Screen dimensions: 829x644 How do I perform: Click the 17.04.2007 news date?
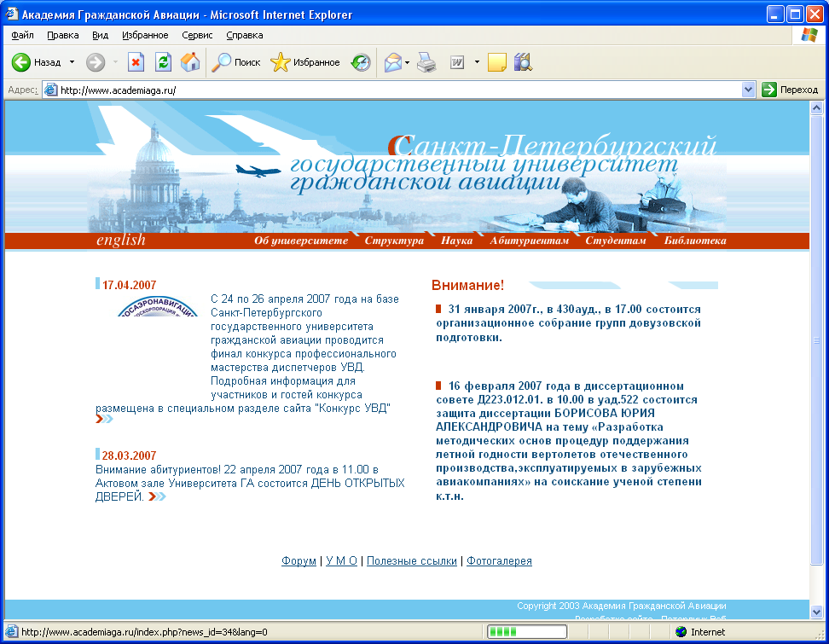pos(129,285)
